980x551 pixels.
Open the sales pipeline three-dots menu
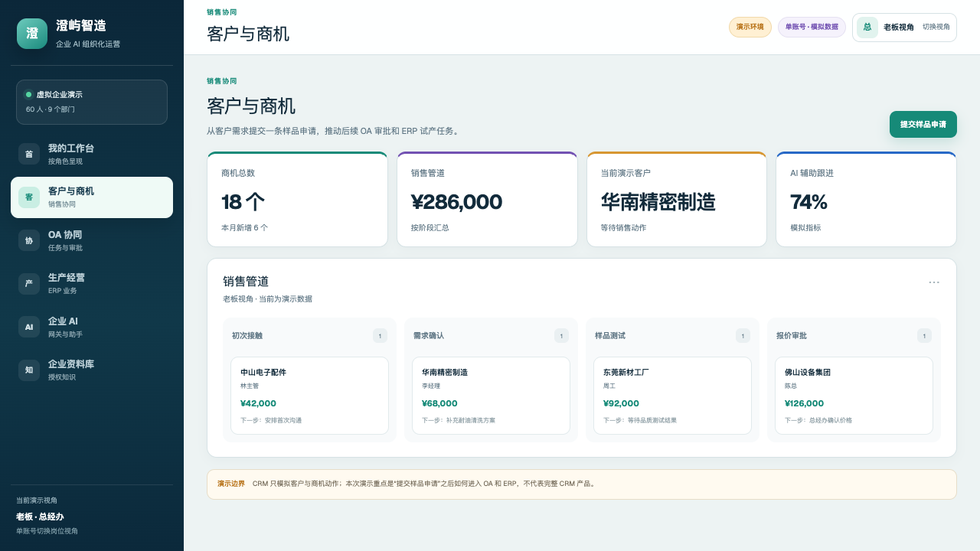pyautogui.click(x=934, y=282)
